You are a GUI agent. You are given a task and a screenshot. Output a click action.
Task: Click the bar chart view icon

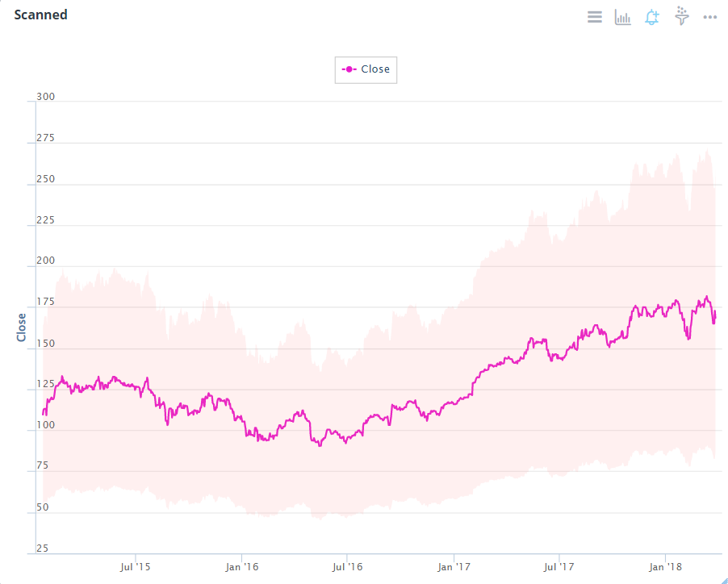click(x=623, y=17)
